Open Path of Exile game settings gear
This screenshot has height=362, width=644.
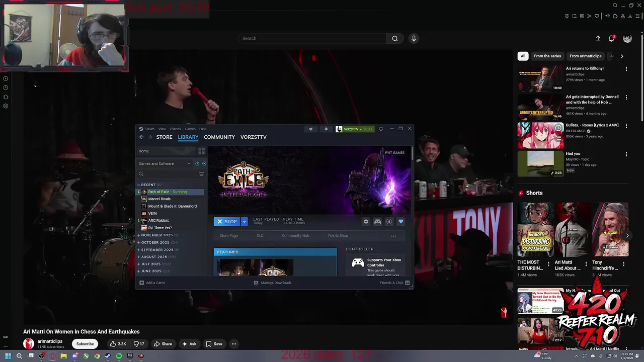click(x=366, y=222)
